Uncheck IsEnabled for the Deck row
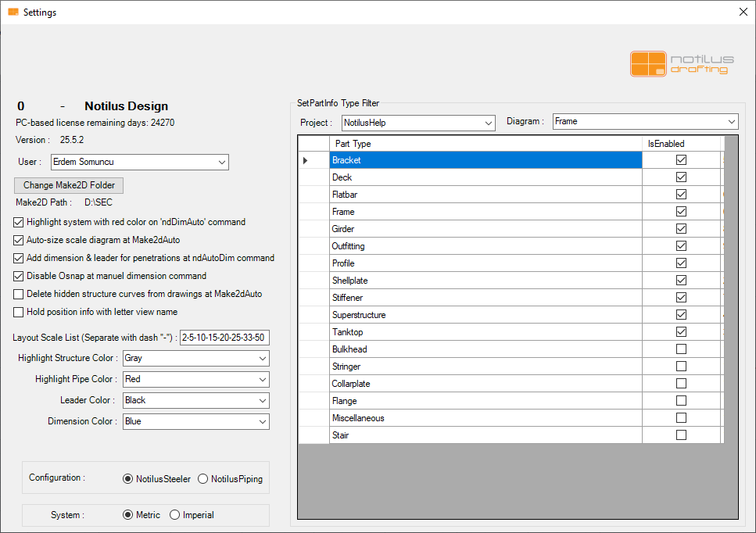Viewport: 756px width, 533px height. pyautogui.click(x=681, y=177)
